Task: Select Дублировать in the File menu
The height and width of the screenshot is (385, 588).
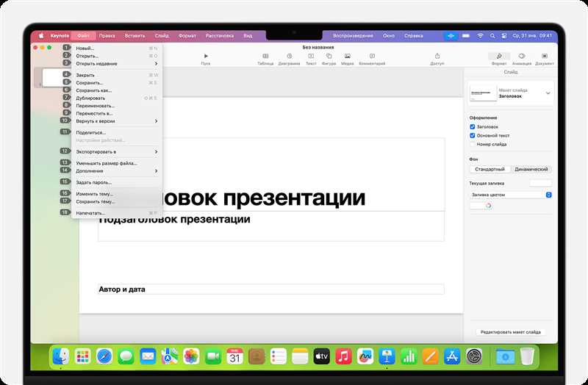Action: (117, 98)
